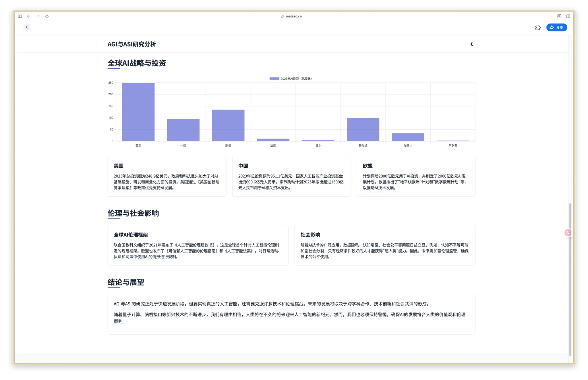Image resolution: width=588 pixels, height=380 pixels.
Task: Click the browser forward arrow icon
Action: pyautogui.click(x=38, y=16)
